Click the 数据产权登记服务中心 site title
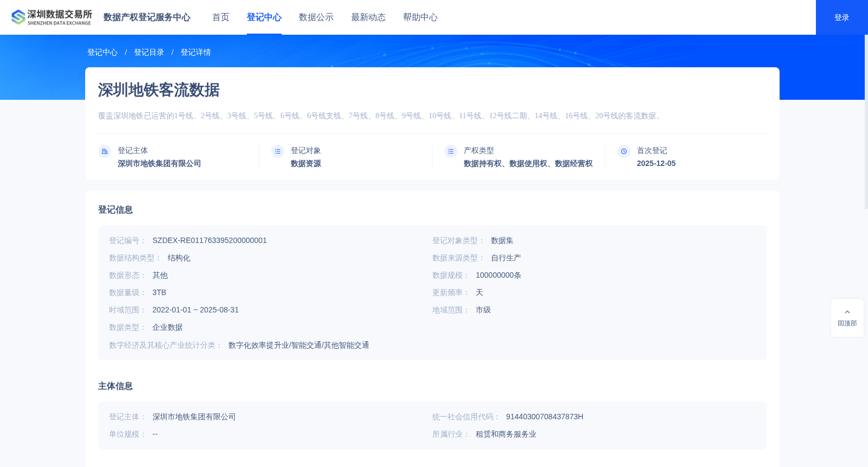Image resolution: width=868 pixels, height=467 pixels. (147, 17)
